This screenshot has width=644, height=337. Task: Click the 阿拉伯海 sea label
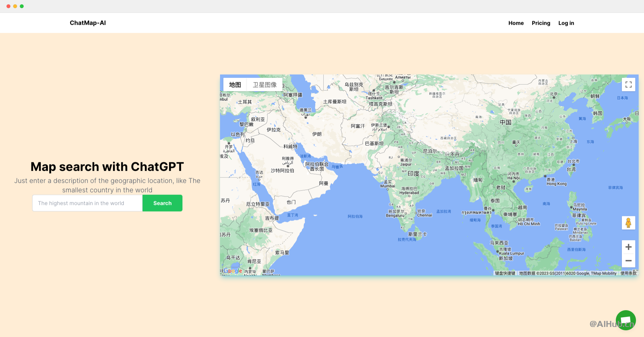pos(355,217)
